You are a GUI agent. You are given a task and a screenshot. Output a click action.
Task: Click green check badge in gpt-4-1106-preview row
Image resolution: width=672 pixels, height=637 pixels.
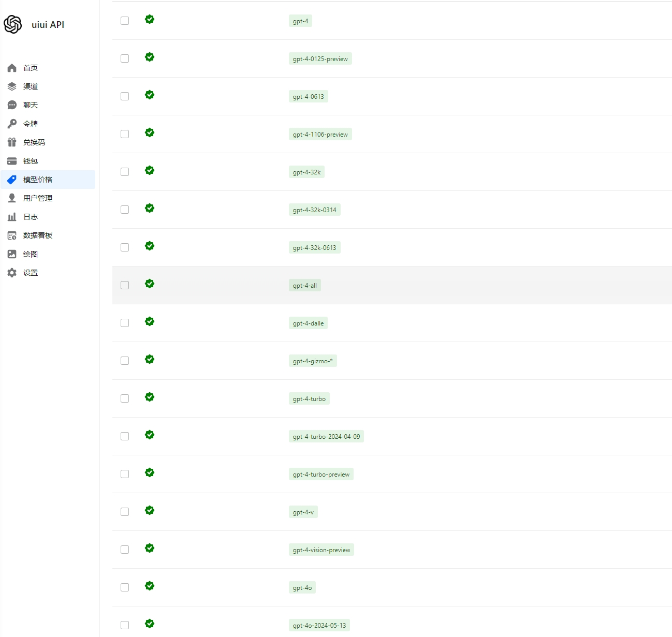tap(150, 132)
